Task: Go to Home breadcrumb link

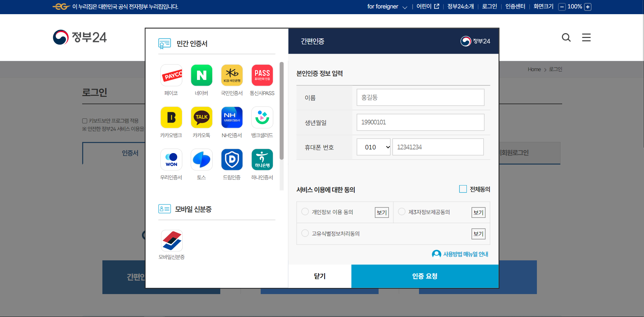Action: pyautogui.click(x=534, y=69)
